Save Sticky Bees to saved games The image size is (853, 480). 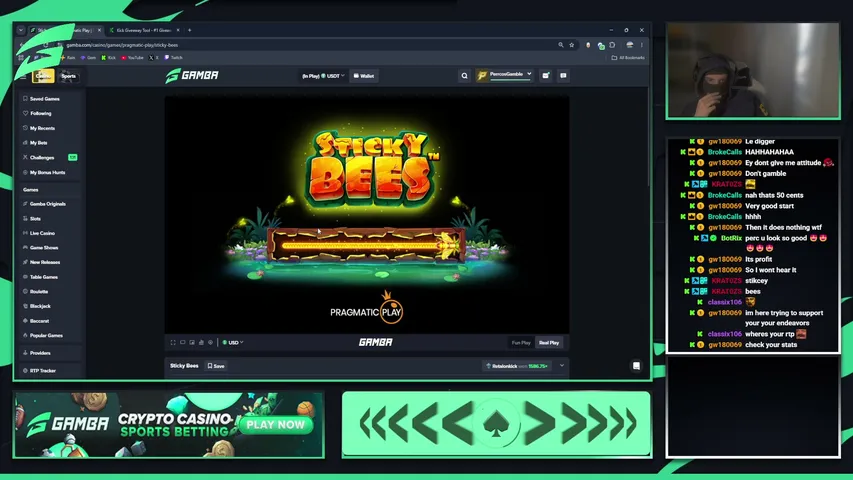click(217, 366)
